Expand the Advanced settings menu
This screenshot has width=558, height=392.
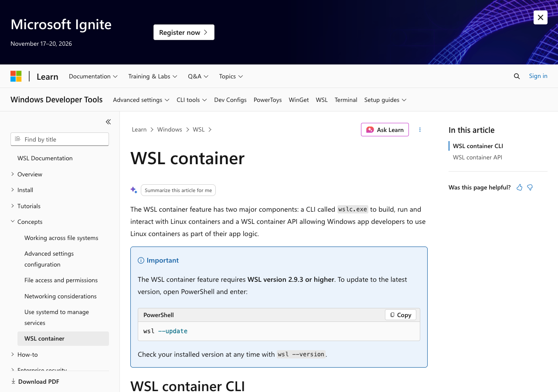click(141, 100)
